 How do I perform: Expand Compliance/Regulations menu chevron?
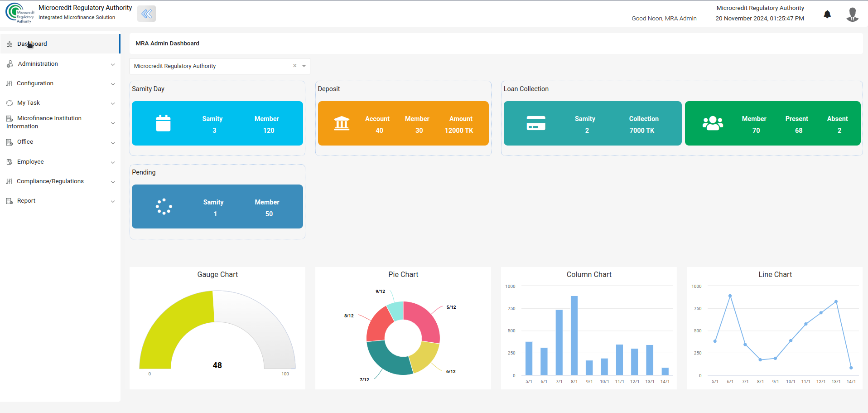click(113, 182)
